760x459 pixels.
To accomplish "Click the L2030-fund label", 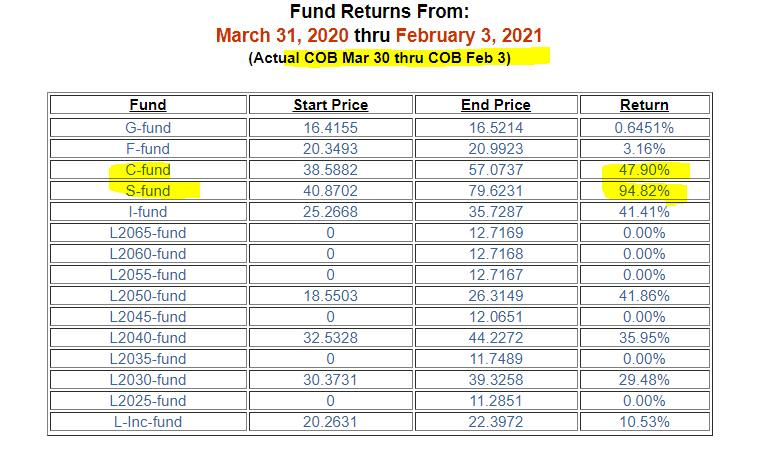I will [x=148, y=380].
